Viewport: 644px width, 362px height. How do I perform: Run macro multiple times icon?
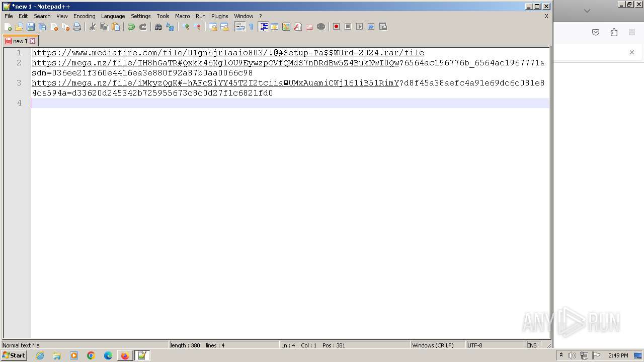(371, 27)
